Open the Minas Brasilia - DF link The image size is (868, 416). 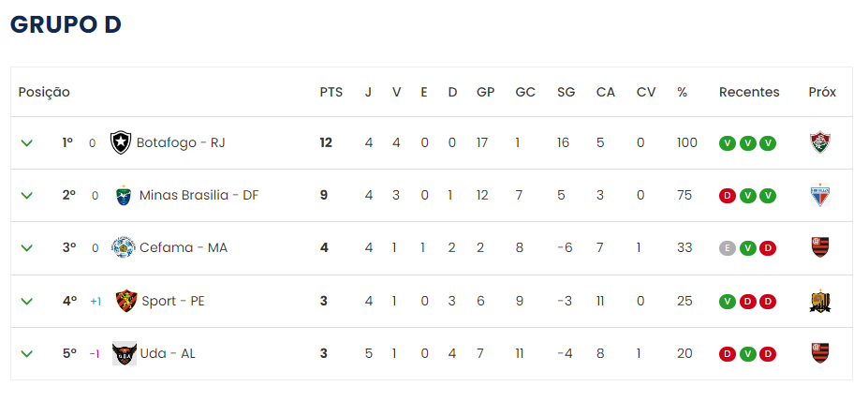click(x=199, y=195)
